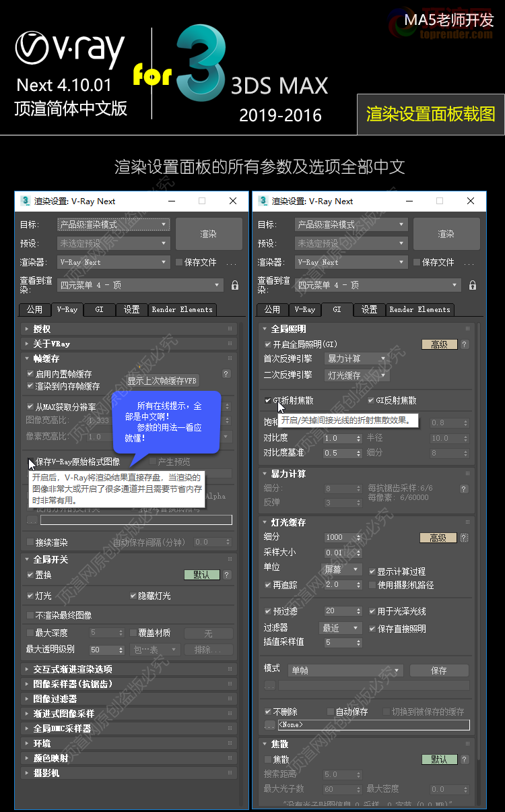Click '...' browse button in left 帧缓存 rollout
The width and height of the screenshot is (505, 812).
(x=32, y=520)
